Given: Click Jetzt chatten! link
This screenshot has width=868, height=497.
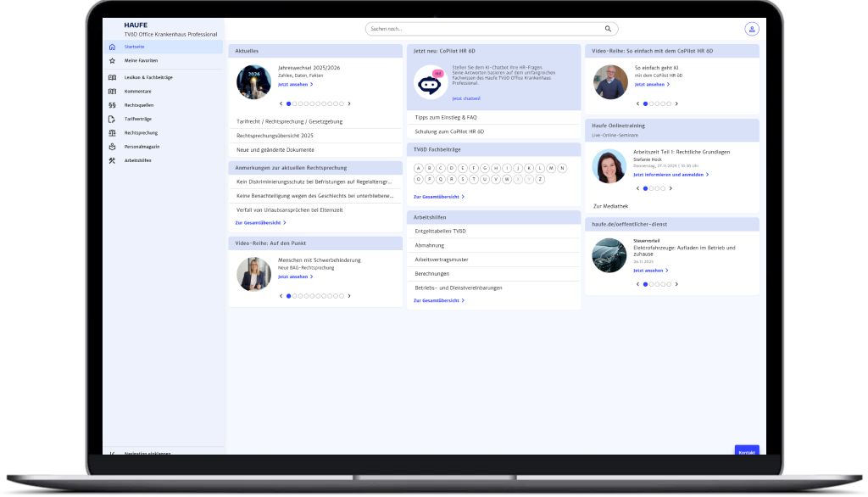Looking at the screenshot, I should click(465, 98).
